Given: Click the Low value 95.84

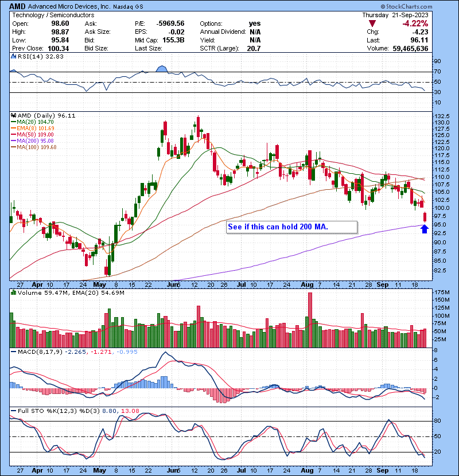Looking at the screenshot, I should point(60,40).
